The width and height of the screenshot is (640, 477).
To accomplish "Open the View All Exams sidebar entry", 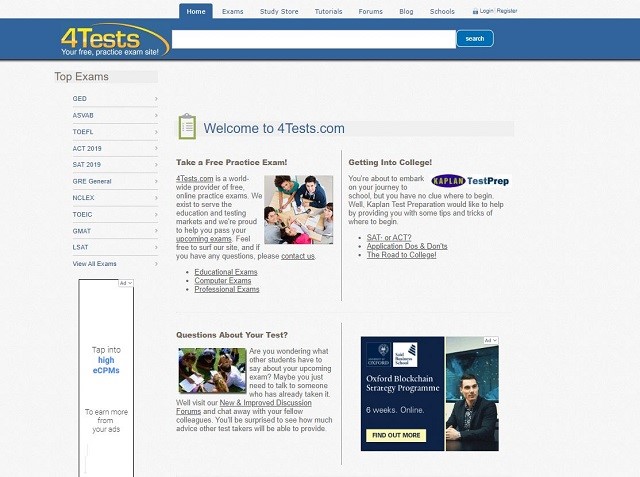I will (x=95, y=263).
